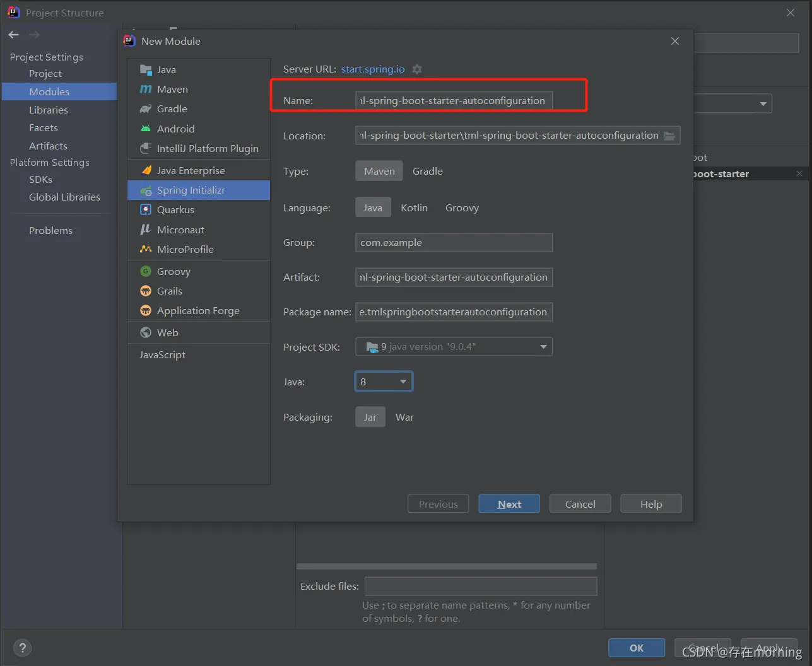This screenshot has width=812, height=666.
Task: Click the Package name input field
Action: [x=454, y=312]
